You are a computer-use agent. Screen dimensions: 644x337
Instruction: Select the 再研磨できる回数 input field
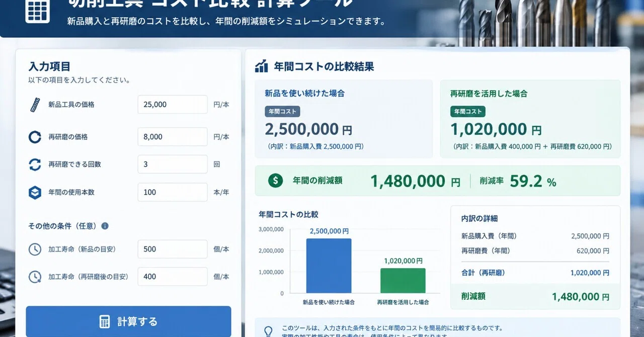[x=173, y=164]
